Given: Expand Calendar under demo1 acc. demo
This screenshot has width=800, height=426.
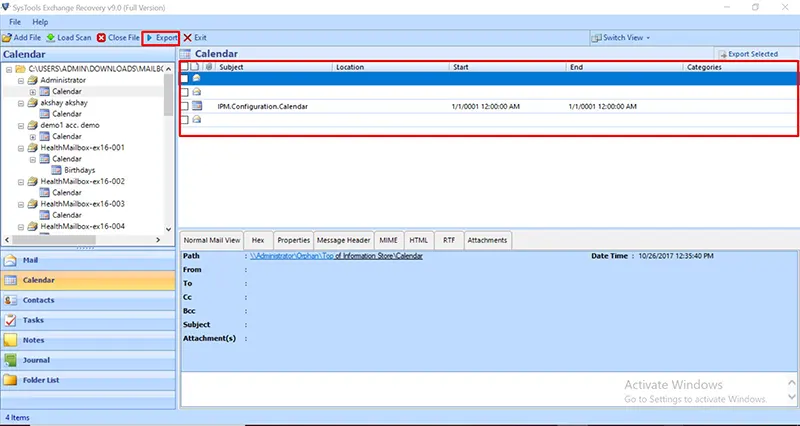Looking at the screenshot, I should (x=33, y=137).
